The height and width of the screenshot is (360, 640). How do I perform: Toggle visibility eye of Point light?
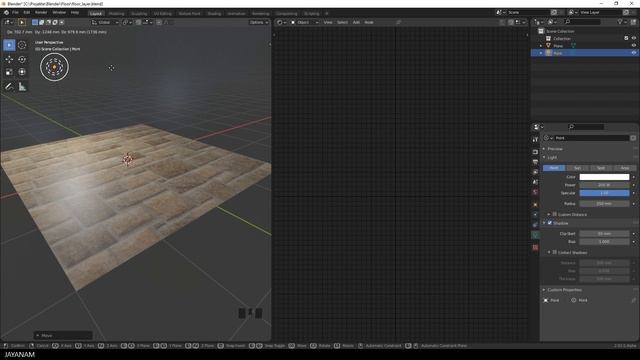(x=634, y=53)
